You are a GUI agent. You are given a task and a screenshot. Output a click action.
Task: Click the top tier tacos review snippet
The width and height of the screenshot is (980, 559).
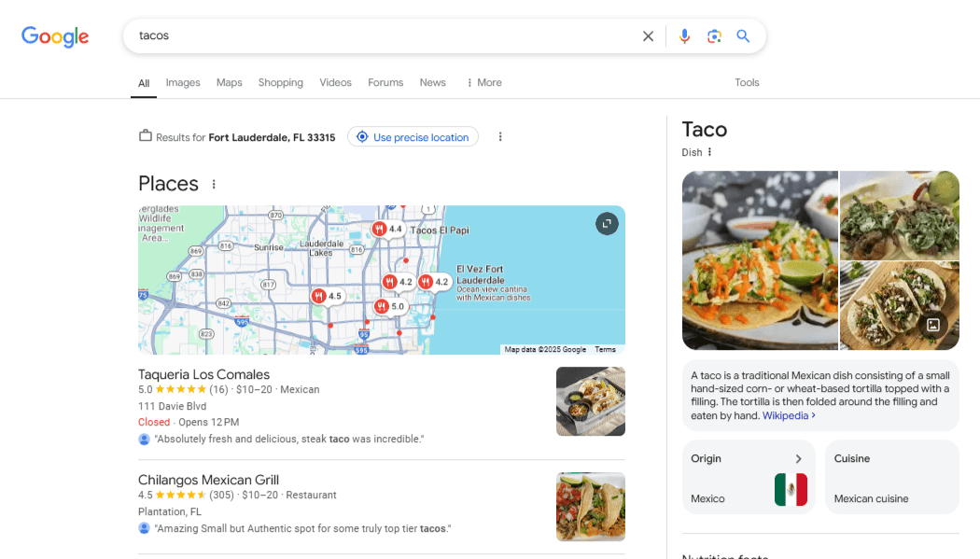pyautogui.click(x=302, y=528)
